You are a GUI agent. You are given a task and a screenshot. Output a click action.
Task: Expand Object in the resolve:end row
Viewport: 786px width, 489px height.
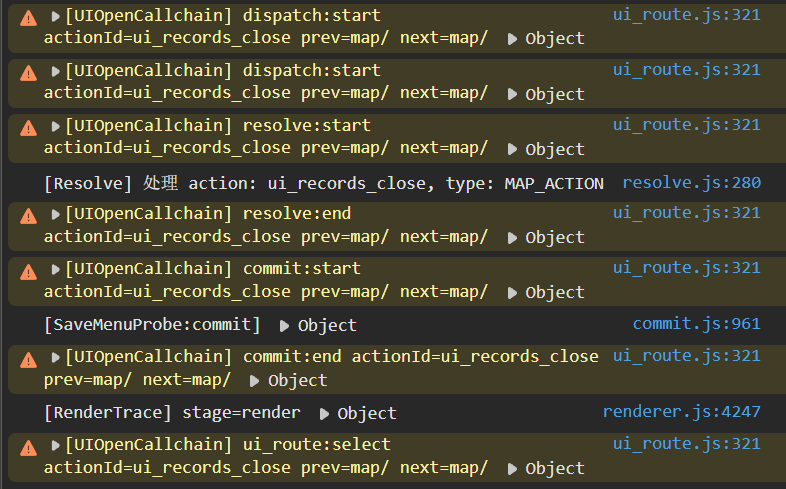[512, 238]
